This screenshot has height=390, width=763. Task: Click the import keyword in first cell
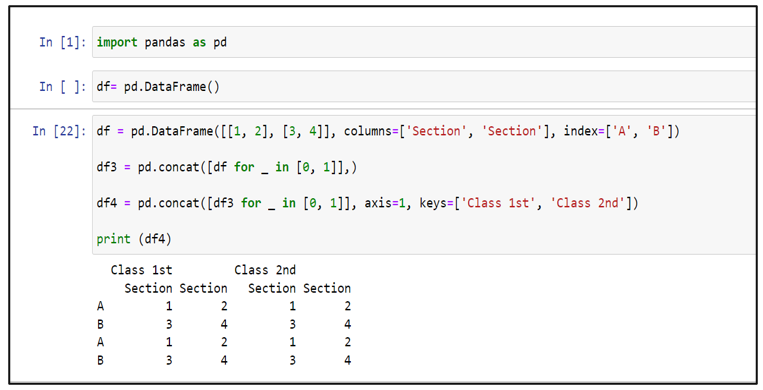[x=117, y=42]
